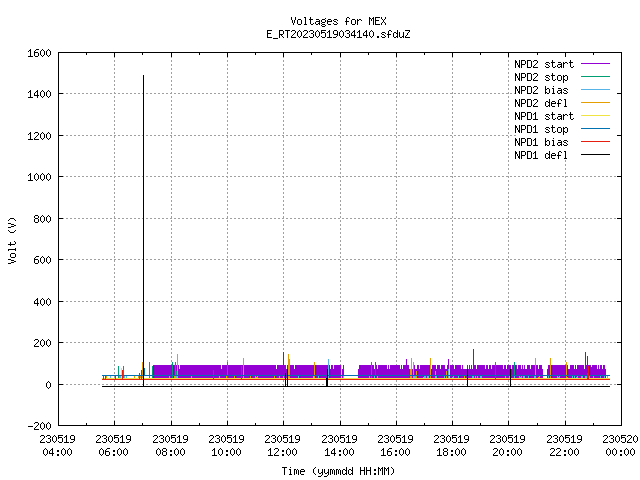Click the '230519 22:00' x-axis tick label
640x480 pixels.
[564, 445]
